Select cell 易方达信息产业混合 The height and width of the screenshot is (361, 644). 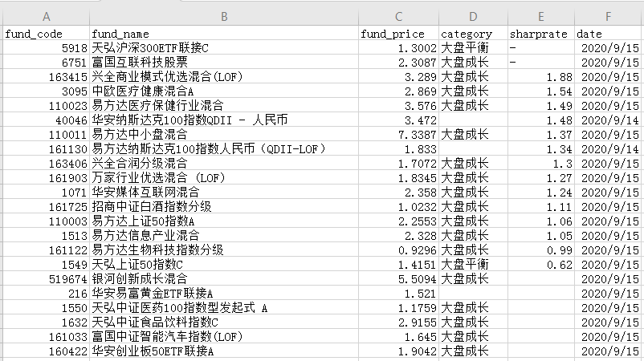click(224, 236)
